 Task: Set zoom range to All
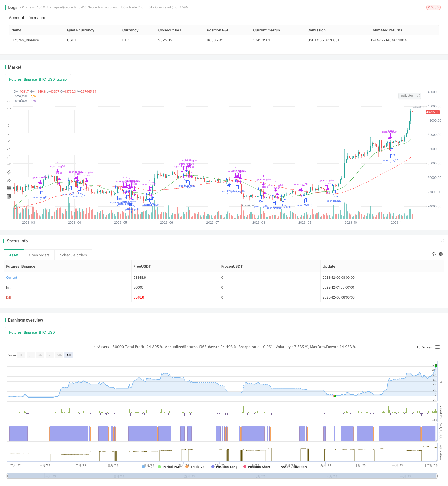pyautogui.click(x=69, y=355)
